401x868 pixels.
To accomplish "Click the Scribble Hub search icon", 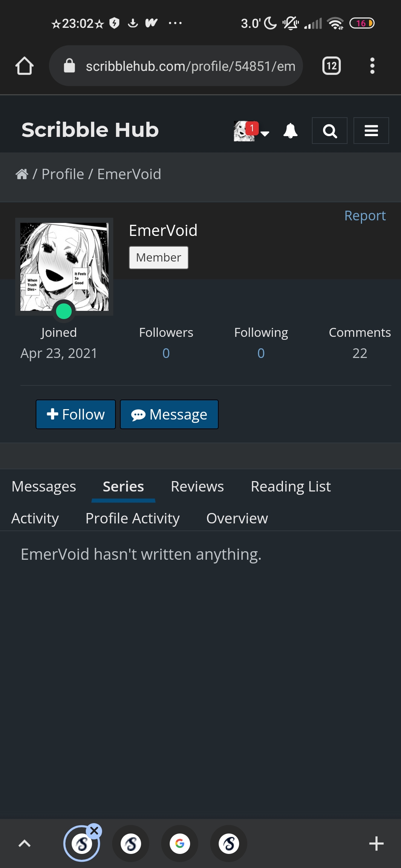I will tap(330, 131).
